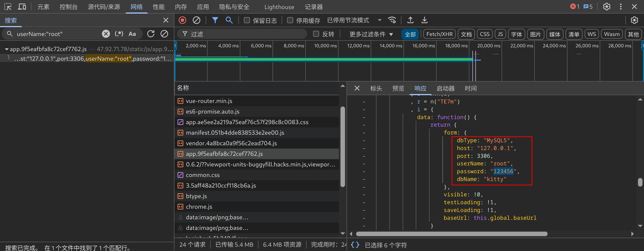
Task: Enable the disable cache checkbox
Action: pyautogui.click(x=290, y=20)
